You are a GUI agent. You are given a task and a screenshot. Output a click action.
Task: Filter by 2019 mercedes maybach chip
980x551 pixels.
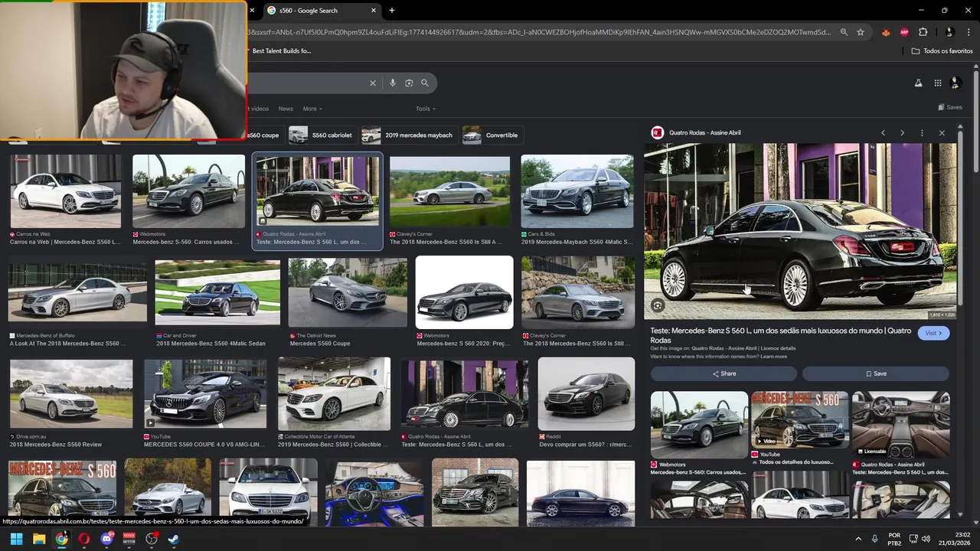pos(410,135)
